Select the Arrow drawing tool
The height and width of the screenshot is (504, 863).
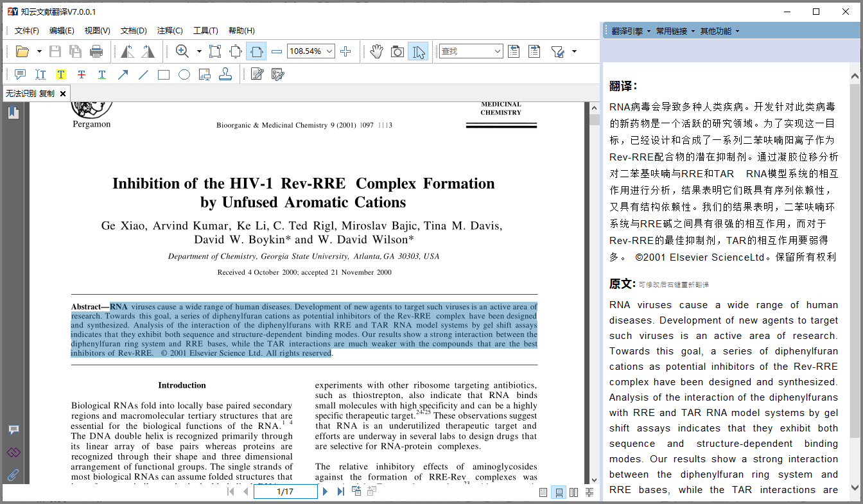123,74
